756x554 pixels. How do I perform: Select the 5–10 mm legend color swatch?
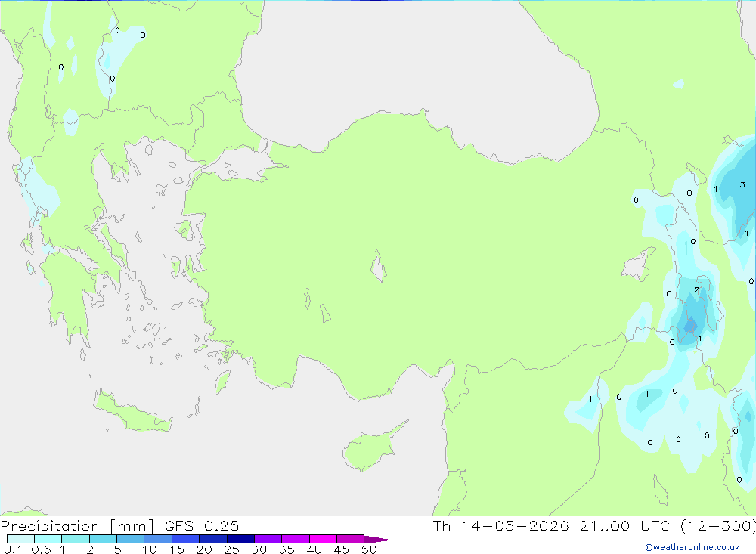click(x=131, y=539)
